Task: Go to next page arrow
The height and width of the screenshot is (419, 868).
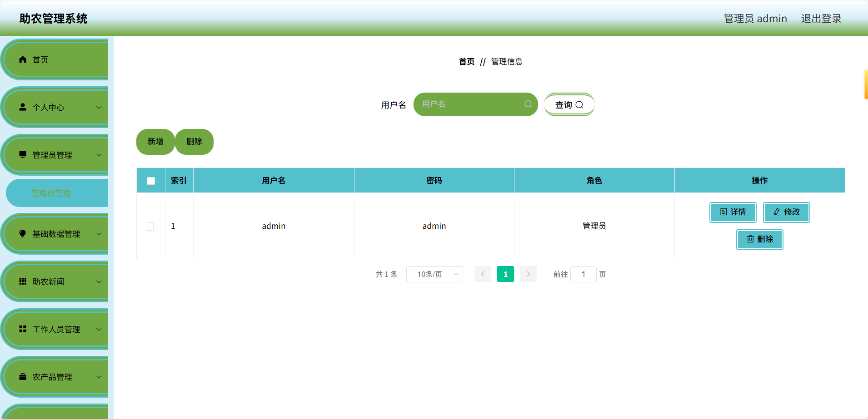Action: pyautogui.click(x=528, y=274)
